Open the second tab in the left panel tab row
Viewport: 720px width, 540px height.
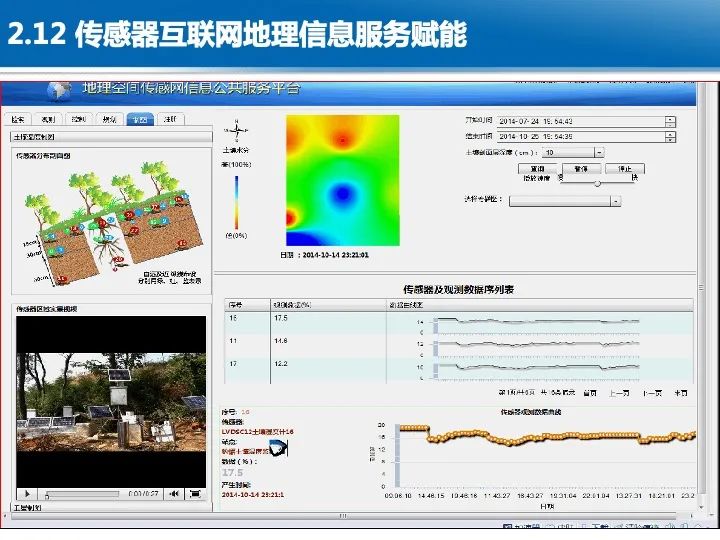pos(48,119)
